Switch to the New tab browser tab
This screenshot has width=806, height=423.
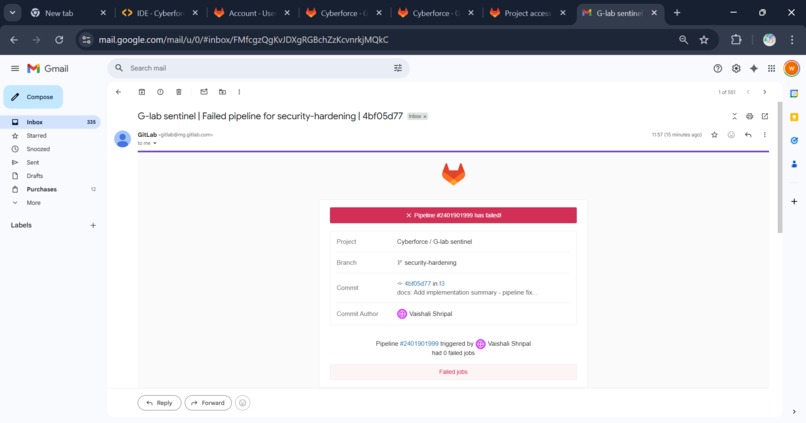[x=68, y=13]
